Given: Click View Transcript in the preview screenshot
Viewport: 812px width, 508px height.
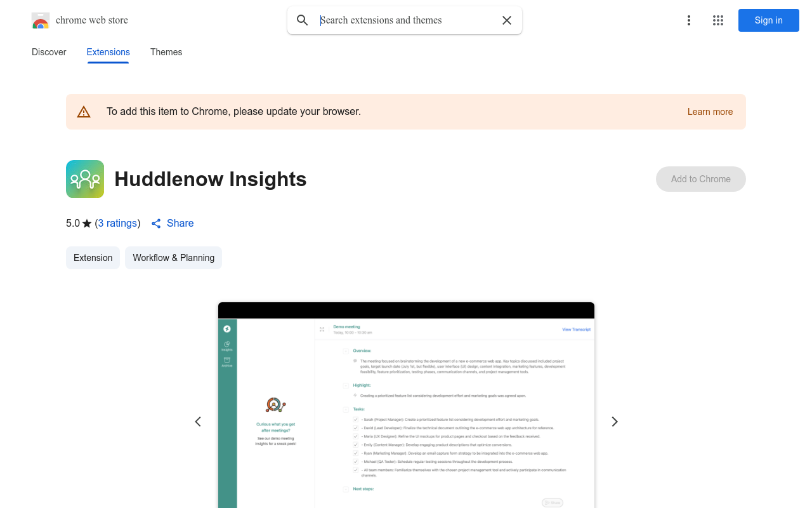Looking at the screenshot, I should pyautogui.click(x=576, y=330).
